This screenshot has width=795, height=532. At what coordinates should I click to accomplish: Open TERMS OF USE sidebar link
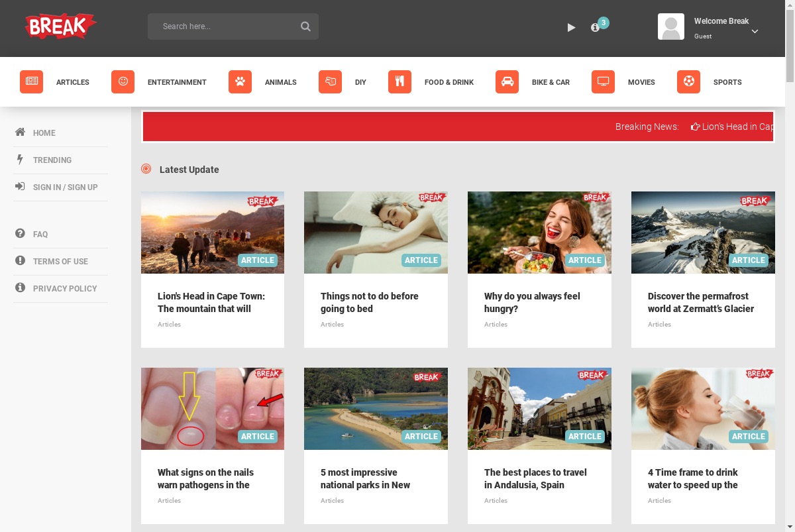point(60,262)
